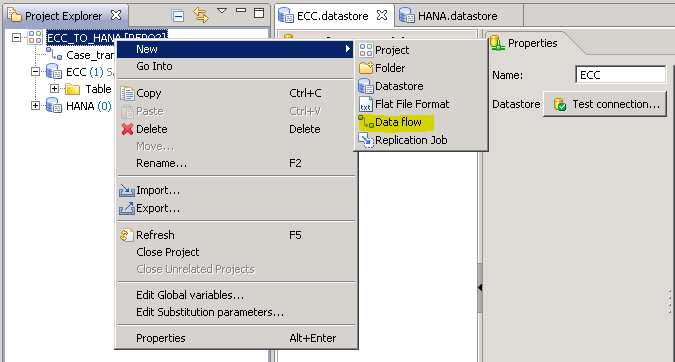Click the Datastore icon in submenu

(366, 86)
